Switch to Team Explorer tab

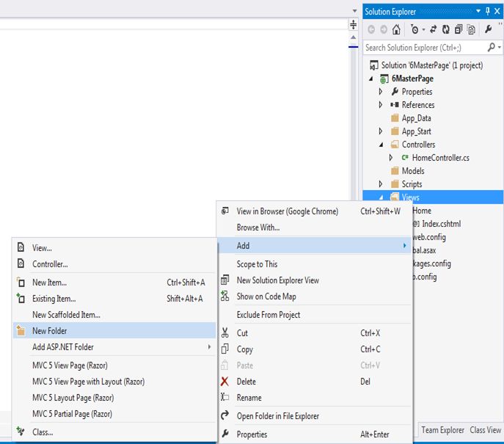[x=442, y=430]
